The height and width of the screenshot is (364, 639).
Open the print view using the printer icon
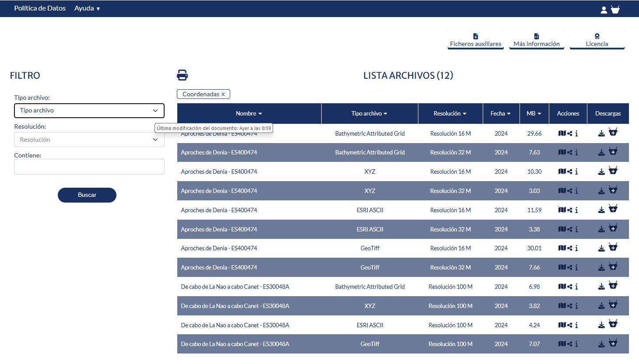(x=182, y=75)
